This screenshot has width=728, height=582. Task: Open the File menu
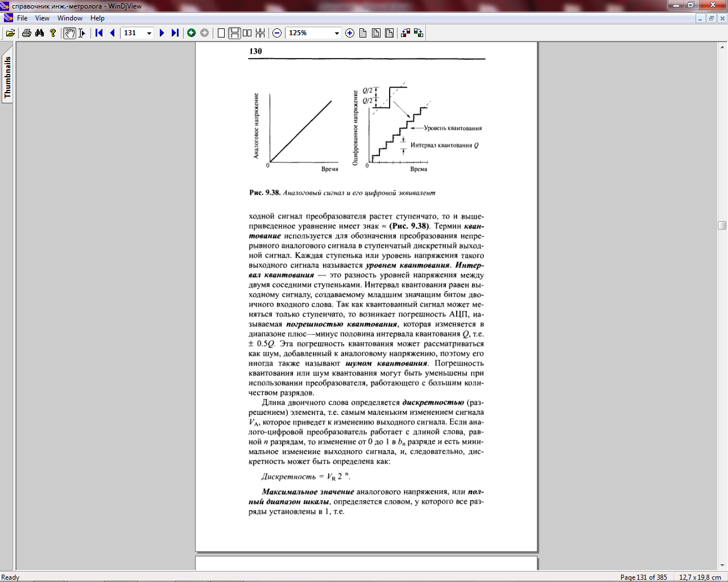(x=22, y=18)
